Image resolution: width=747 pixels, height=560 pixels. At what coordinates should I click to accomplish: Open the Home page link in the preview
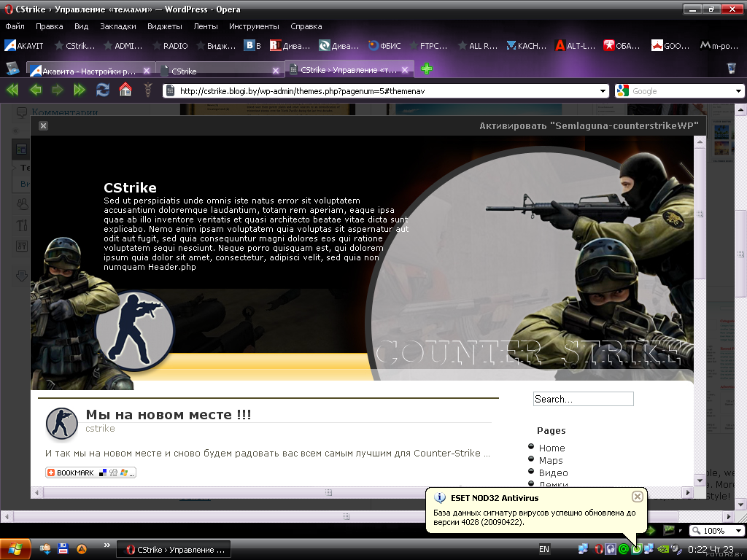coord(551,448)
